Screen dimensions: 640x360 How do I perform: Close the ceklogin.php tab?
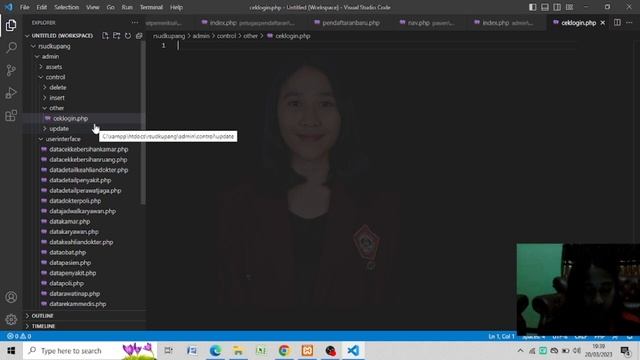[x=603, y=23]
